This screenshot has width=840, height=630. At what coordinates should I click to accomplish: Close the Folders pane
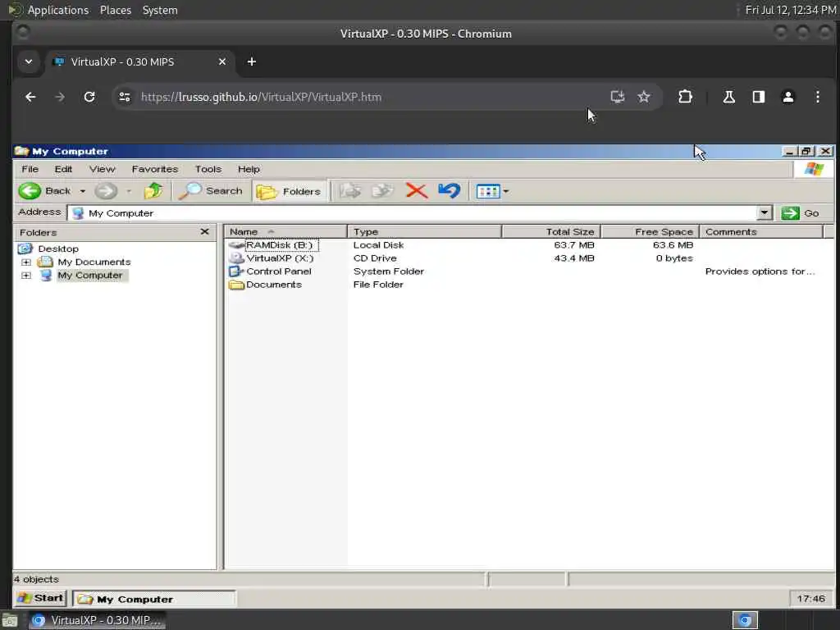coord(204,231)
